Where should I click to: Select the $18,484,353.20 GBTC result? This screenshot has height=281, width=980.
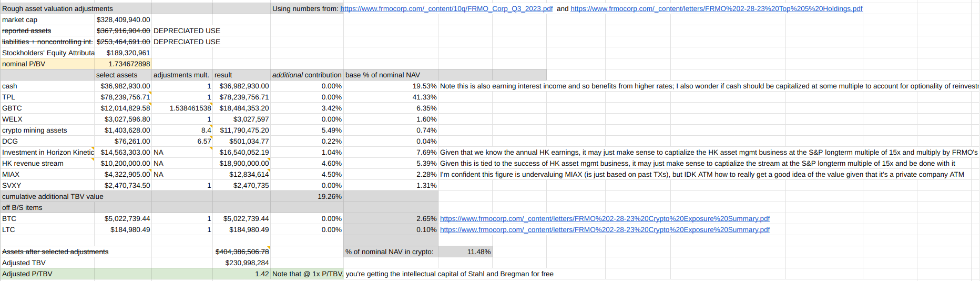coord(241,108)
